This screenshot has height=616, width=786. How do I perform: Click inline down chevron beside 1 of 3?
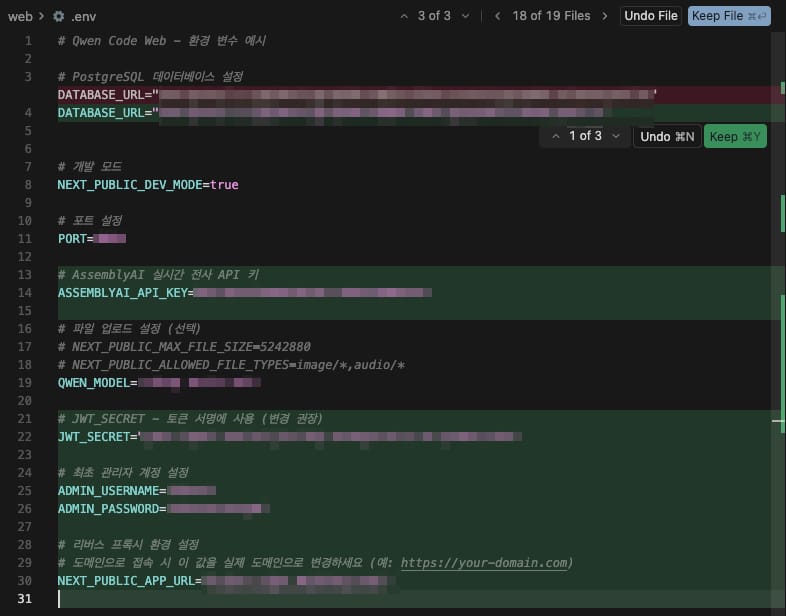point(615,136)
